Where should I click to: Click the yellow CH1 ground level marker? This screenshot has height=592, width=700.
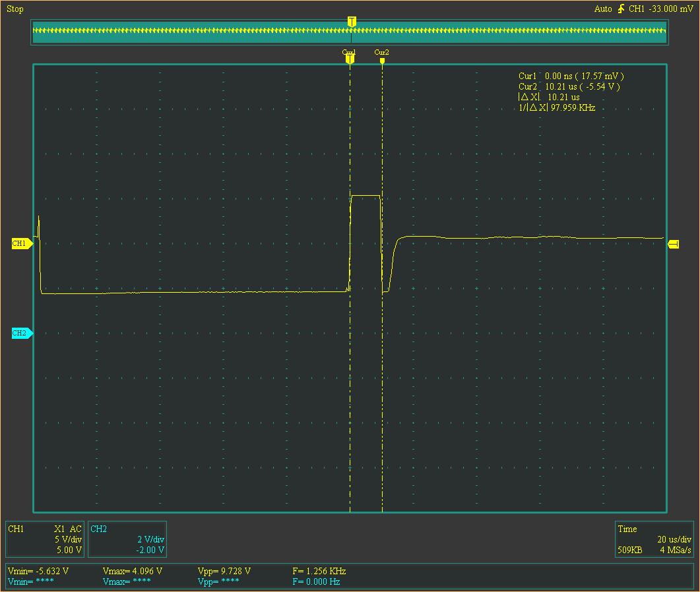click(x=22, y=243)
